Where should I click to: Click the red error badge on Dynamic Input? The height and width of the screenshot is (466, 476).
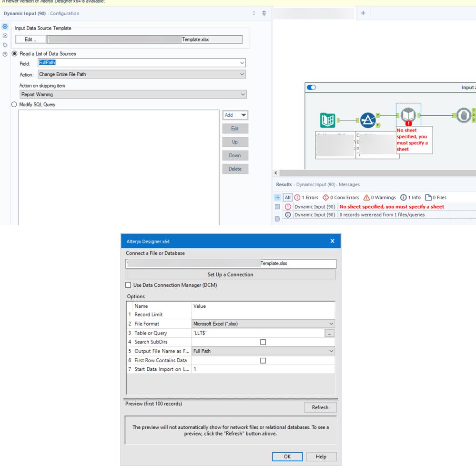pos(409,123)
